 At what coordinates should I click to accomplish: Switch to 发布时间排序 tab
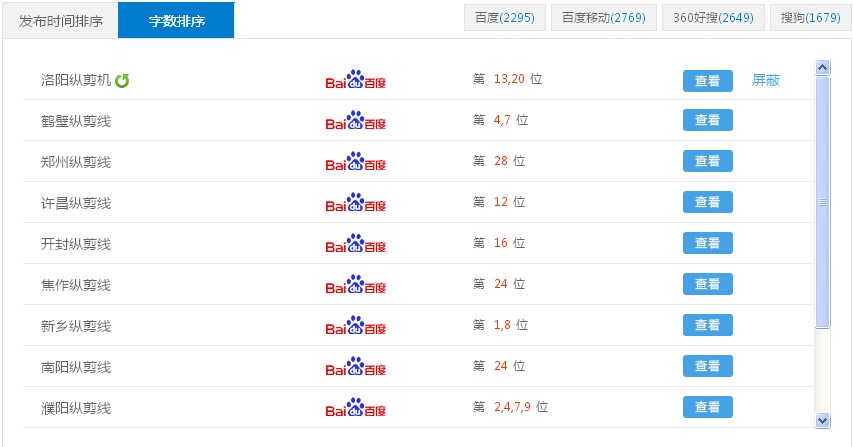(60, 21)
